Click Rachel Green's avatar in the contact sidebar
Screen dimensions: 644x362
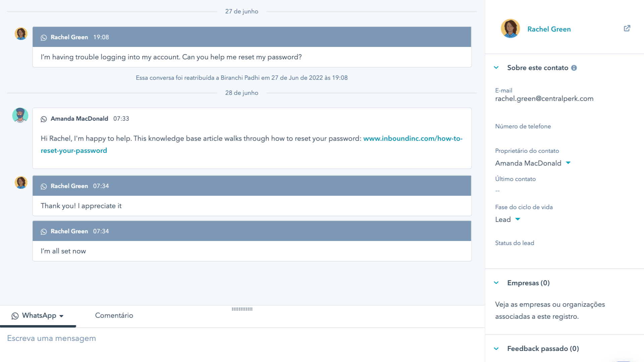[x=510, y=28]
